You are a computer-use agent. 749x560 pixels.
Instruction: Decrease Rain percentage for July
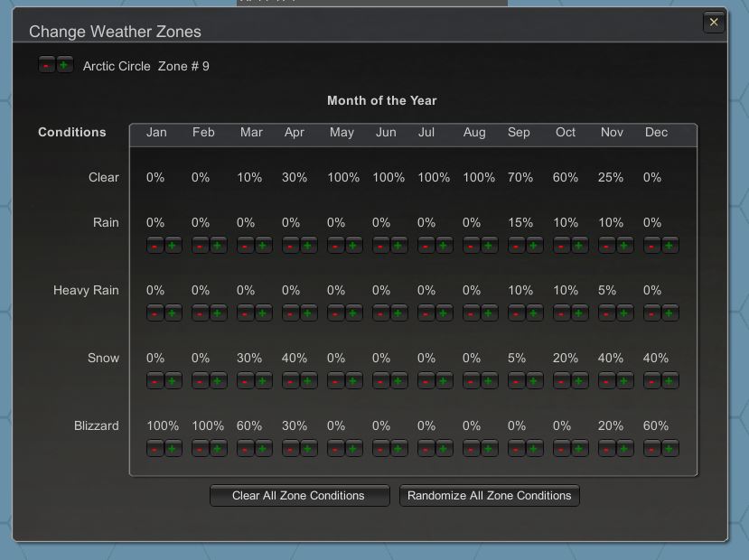426,246
